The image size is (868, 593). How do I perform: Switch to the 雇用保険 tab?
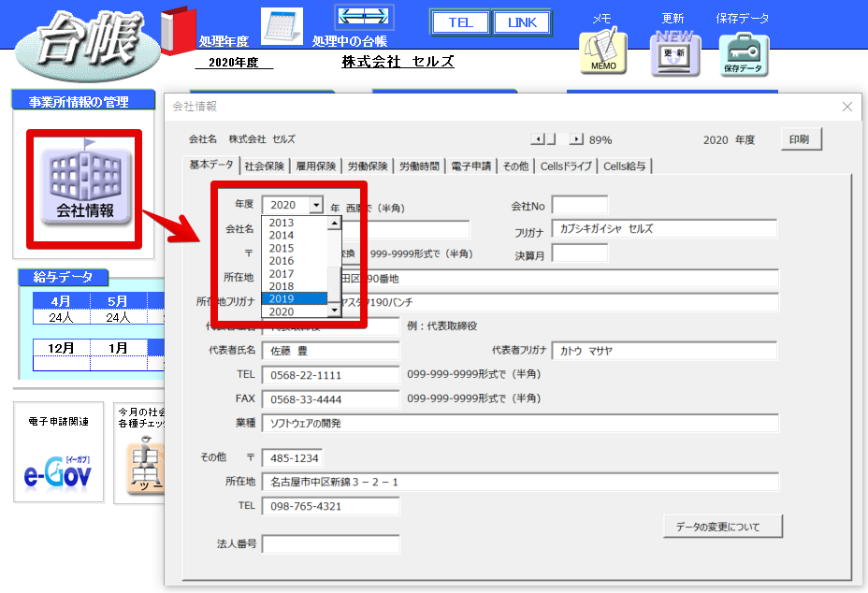[x=316, y=166]
